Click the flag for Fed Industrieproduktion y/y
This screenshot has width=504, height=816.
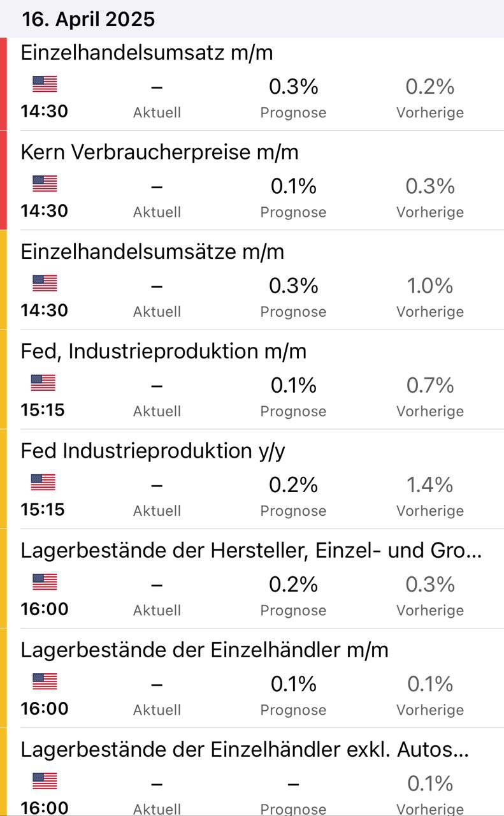click(x=43, y=482)
